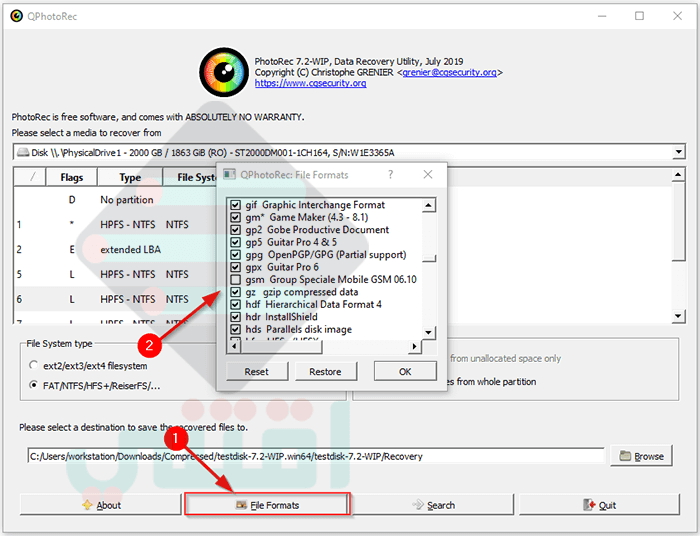The height and width of the screenshot is (536, 700).
Task: Start recovery with Search button
Action: tap(433, 505)
